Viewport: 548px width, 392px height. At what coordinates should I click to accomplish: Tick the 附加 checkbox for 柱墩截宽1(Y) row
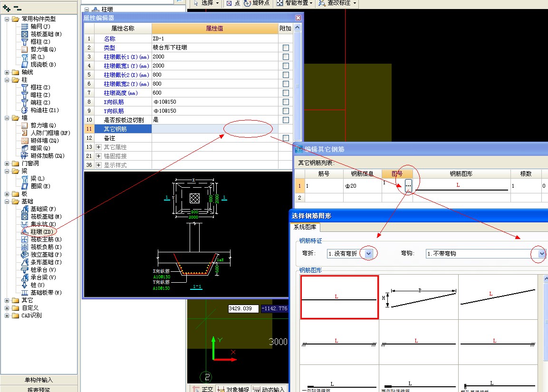click(x=286, y=66)
